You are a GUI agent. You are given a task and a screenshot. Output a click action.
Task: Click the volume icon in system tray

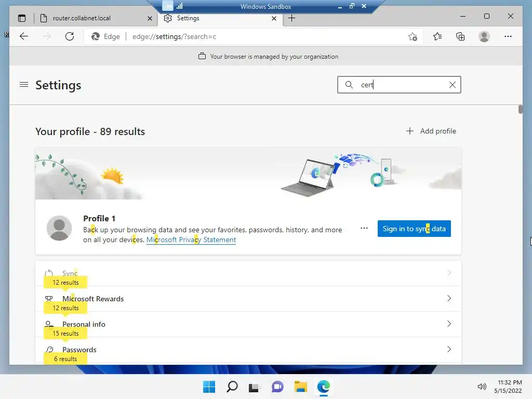tap(482, 387)
